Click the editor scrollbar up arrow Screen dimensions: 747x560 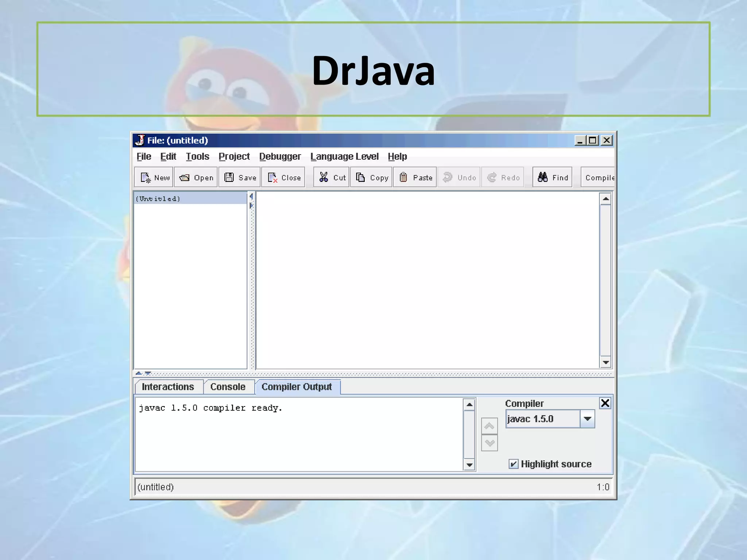pyautogui.click(x=605, y=199)
